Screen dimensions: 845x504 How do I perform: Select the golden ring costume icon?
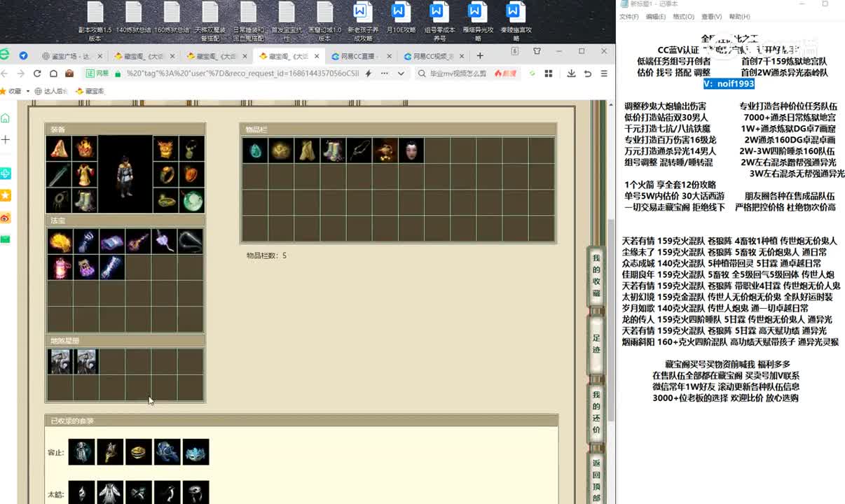pos(139,452)
